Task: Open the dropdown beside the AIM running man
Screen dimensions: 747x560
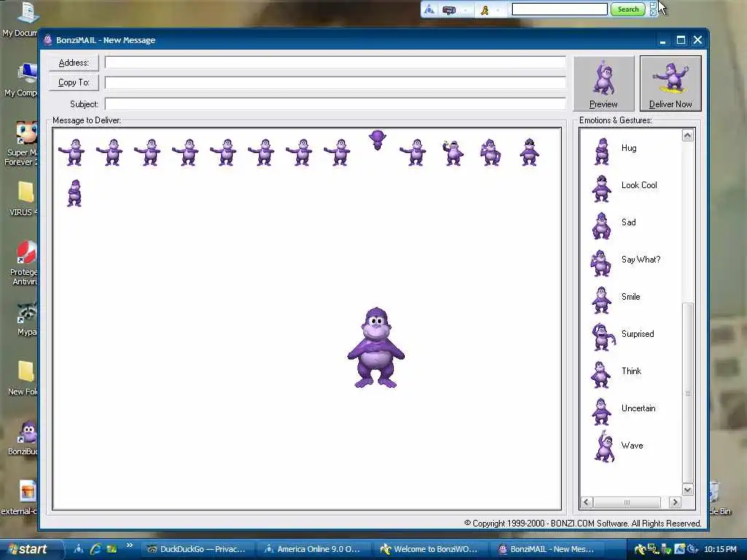Action: pos(498,10)
